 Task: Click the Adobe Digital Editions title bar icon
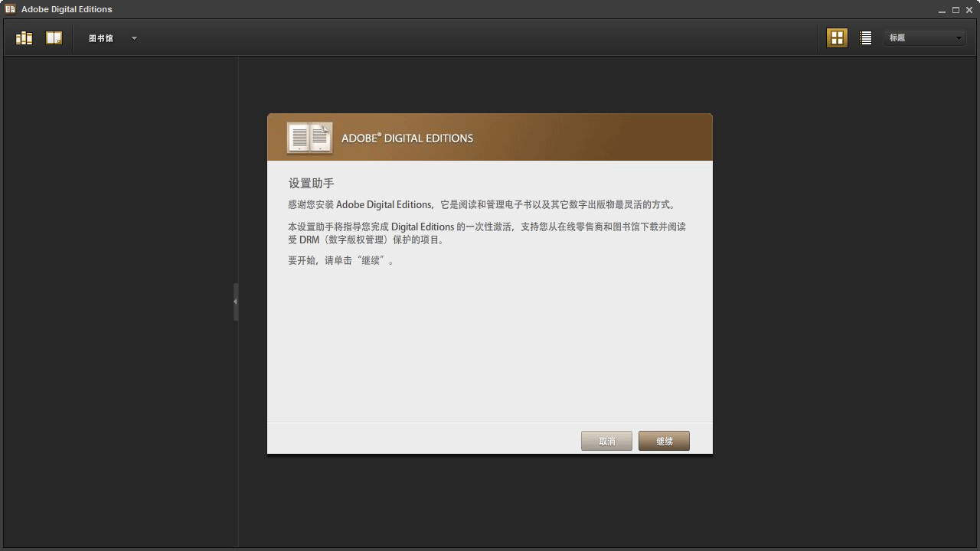(10, 9)
